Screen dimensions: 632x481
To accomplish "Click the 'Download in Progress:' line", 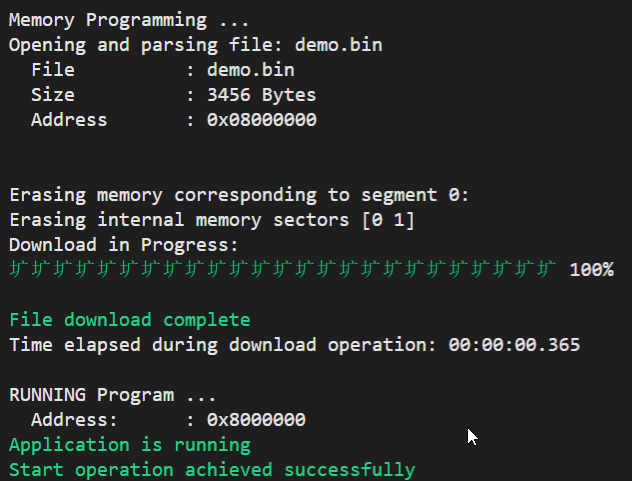I will (x=124, y=245).
